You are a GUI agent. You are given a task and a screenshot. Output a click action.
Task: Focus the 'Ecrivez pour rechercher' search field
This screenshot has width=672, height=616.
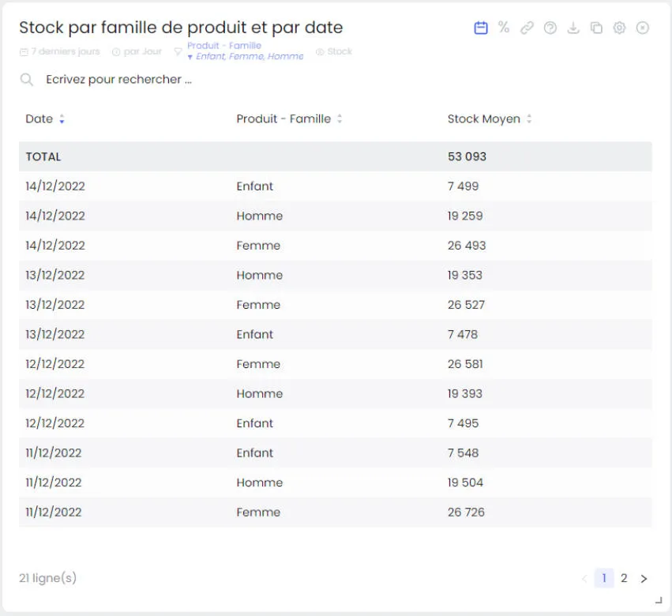pos(118,79)
